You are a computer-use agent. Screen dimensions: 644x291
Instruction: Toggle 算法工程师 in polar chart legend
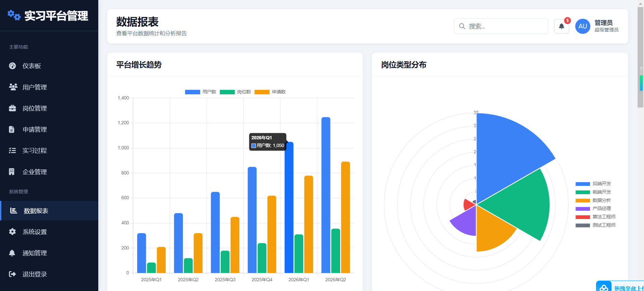(596, 217)
